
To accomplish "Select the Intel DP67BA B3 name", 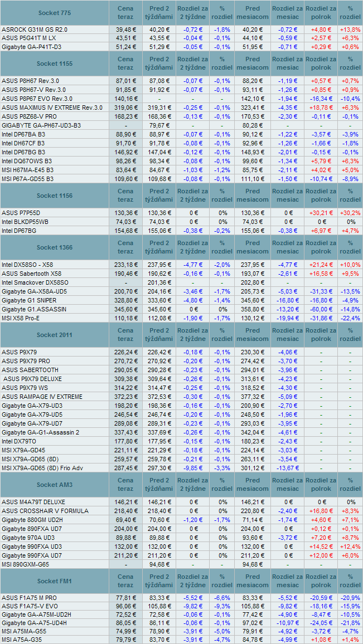I will 23,134.
